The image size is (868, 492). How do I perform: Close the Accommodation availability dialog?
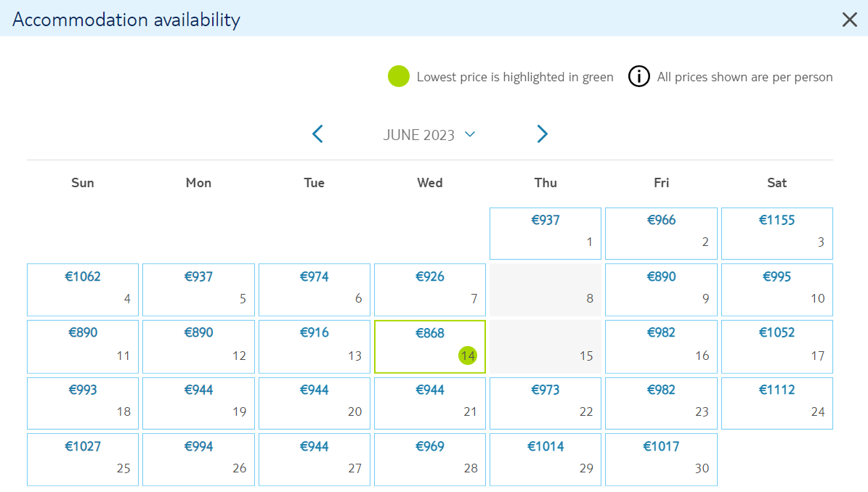[849, 20]
